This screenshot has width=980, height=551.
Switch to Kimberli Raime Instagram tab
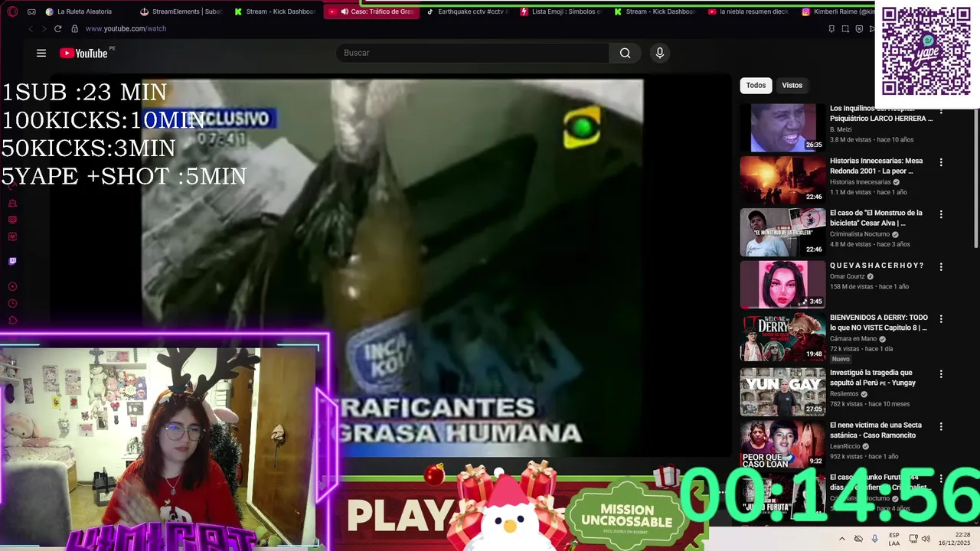pyautogui.click(x=838, y=11)
